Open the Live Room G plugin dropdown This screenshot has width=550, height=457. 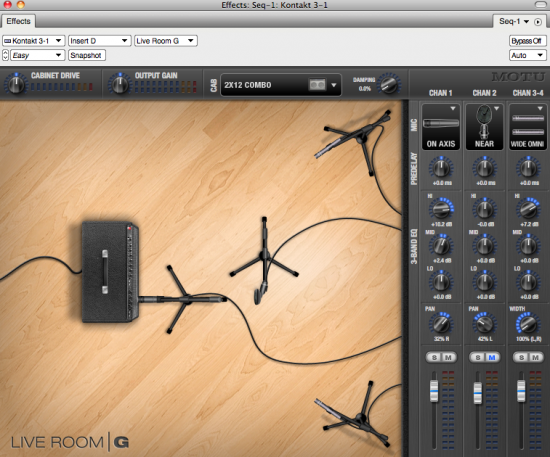click(x=166, y=41)
